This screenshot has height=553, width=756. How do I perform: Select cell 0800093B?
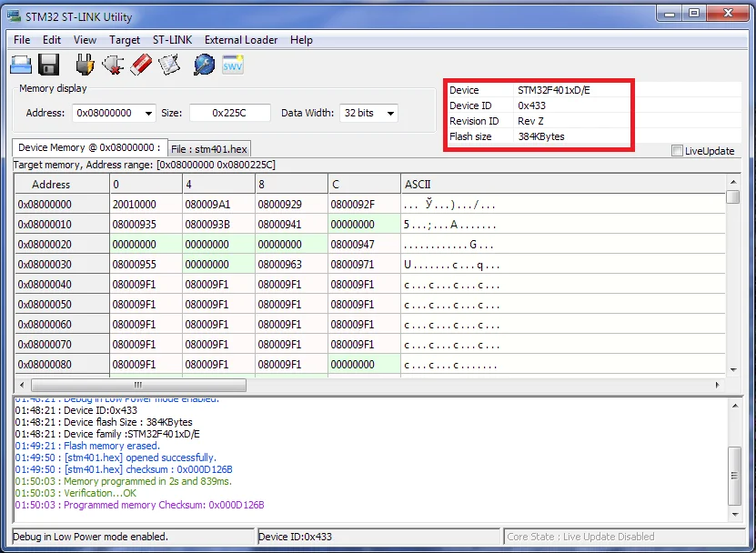218,225
